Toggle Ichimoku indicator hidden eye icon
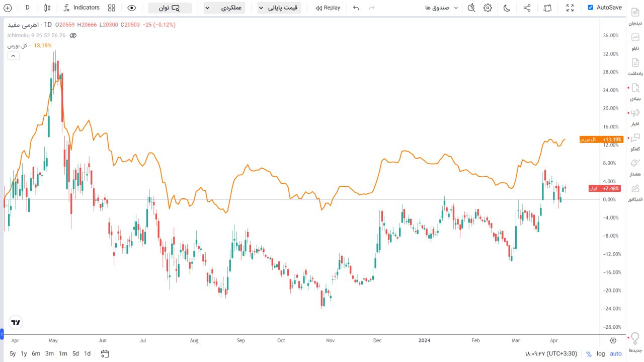 pos(73,35)
